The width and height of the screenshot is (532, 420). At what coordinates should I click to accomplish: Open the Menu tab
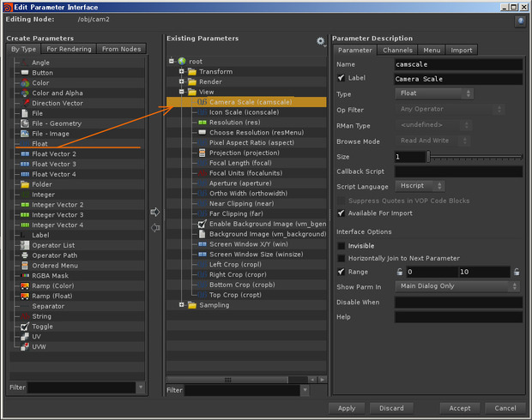tap(432, 50)
